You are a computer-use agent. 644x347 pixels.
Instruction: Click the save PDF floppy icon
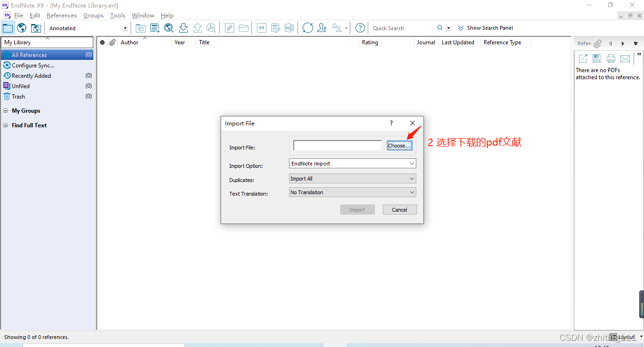point(597,58)
